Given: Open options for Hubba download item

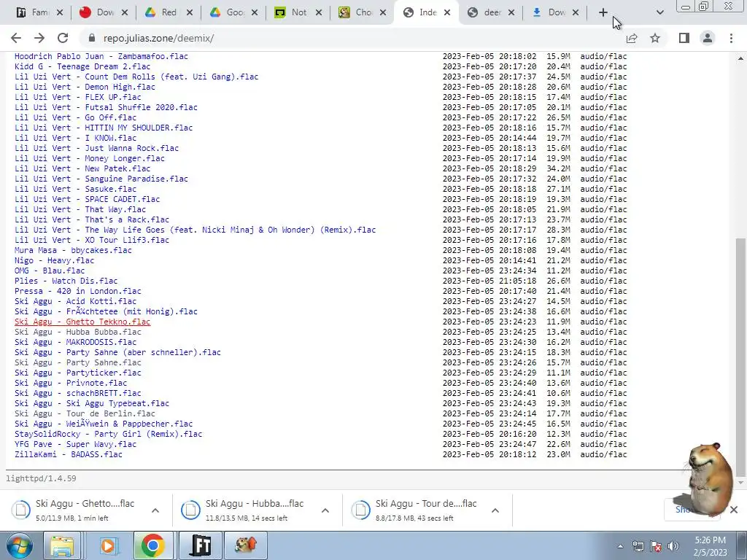Looking at the screenshot, I should click(x=325, y=510).
